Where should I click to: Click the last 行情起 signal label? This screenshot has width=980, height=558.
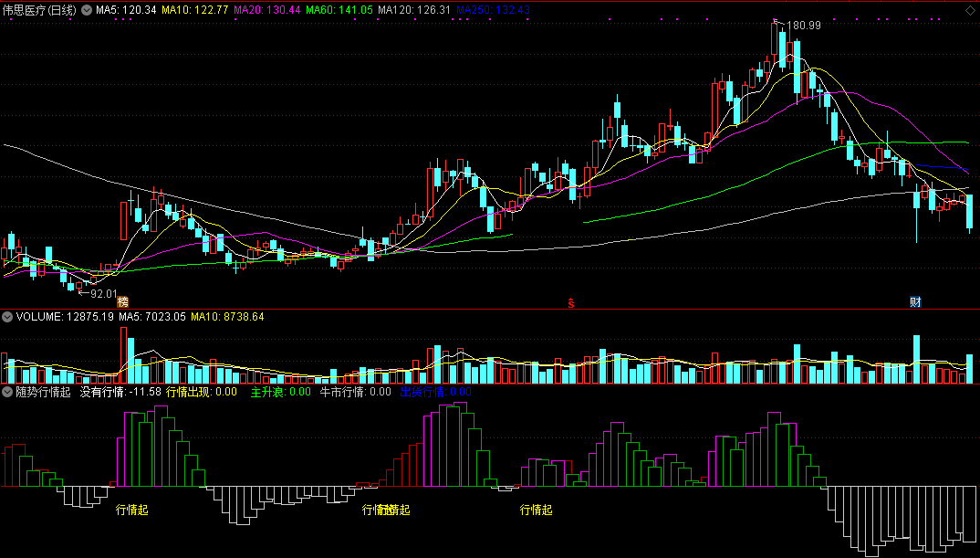(x=537, y=510)
